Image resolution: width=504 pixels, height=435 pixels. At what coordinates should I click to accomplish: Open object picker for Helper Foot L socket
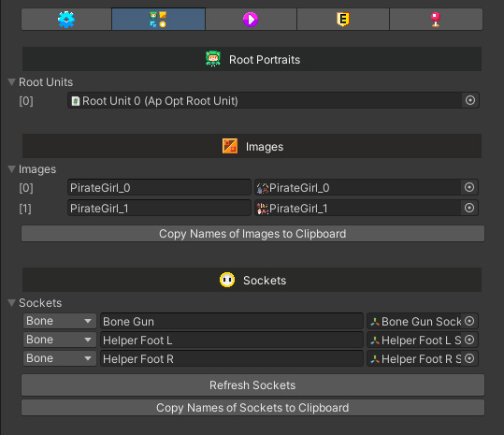[x=469, y=340]
